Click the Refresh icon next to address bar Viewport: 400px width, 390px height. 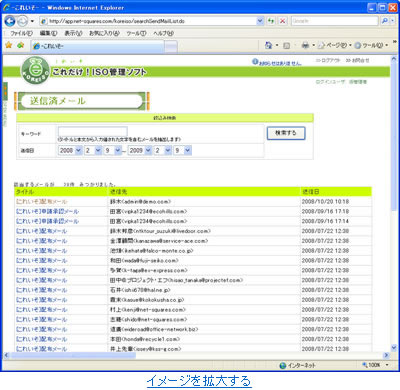point(271,21)
